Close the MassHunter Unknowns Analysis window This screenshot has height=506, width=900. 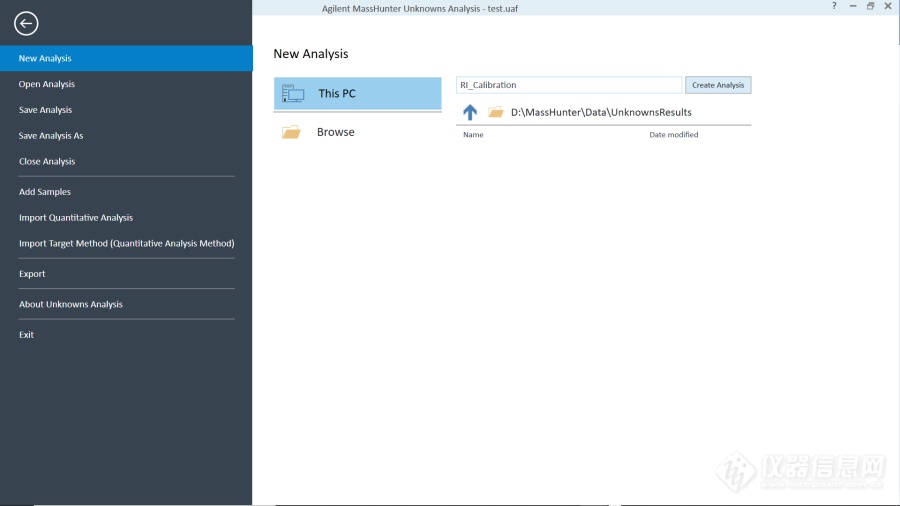(x=888, y=6)
